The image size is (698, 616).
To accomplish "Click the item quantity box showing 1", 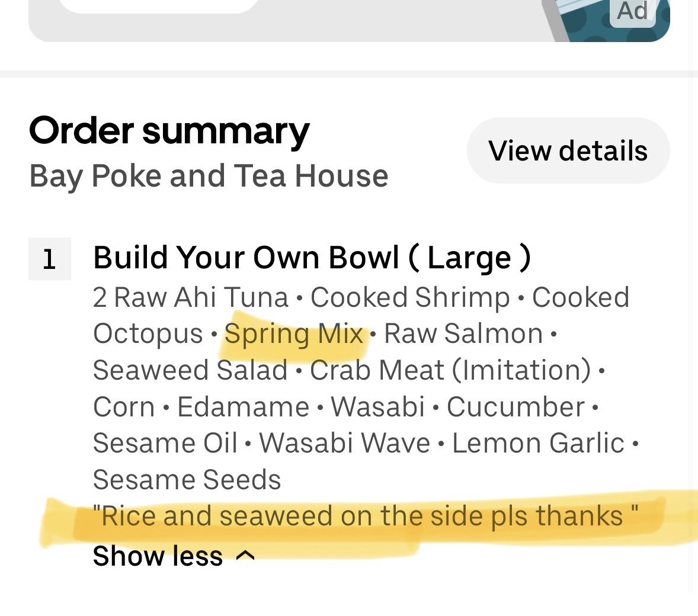I will point(50,259).
